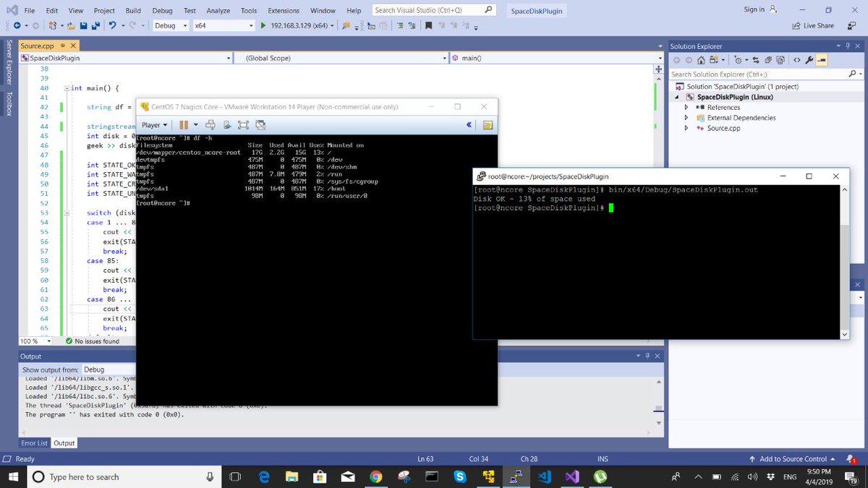Expand the References node

[x=686, y=107]
